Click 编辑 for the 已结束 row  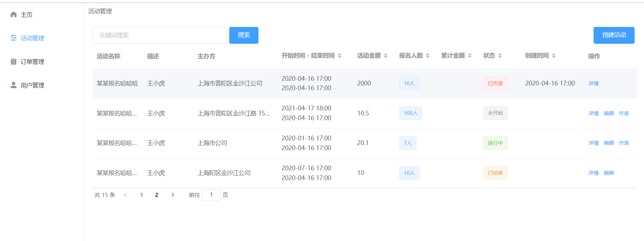[x=609, y=173]
